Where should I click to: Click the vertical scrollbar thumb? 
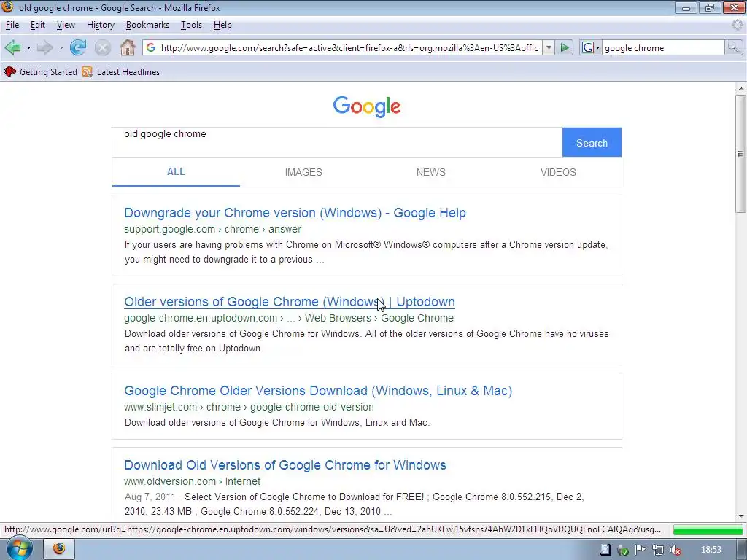[740, 153]
